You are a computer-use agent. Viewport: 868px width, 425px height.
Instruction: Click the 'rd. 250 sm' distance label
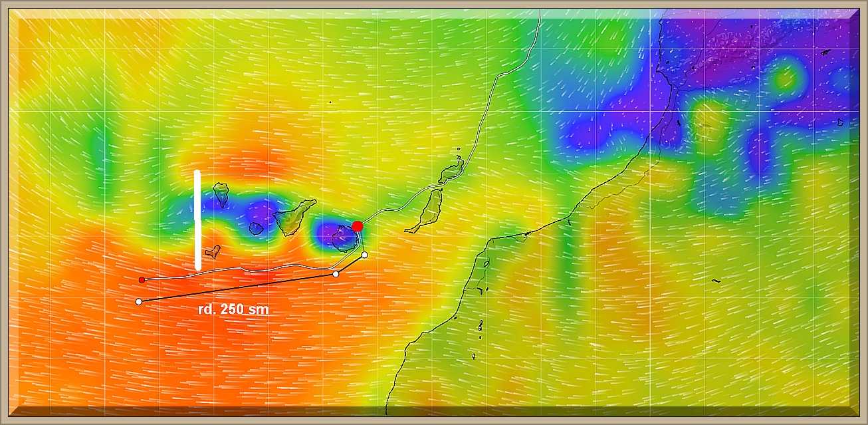(x=233, y=309)
